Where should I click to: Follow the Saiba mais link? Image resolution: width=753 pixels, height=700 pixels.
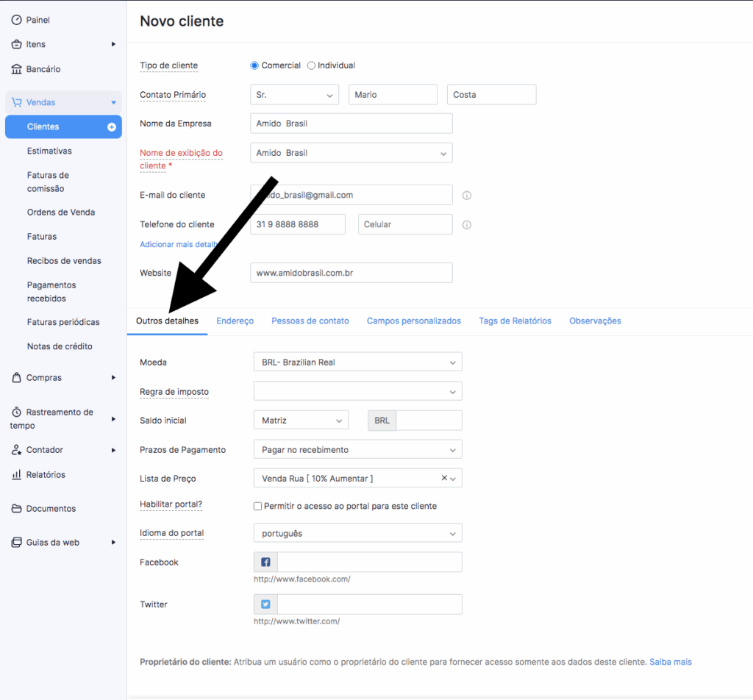click(x=671, y=662)
